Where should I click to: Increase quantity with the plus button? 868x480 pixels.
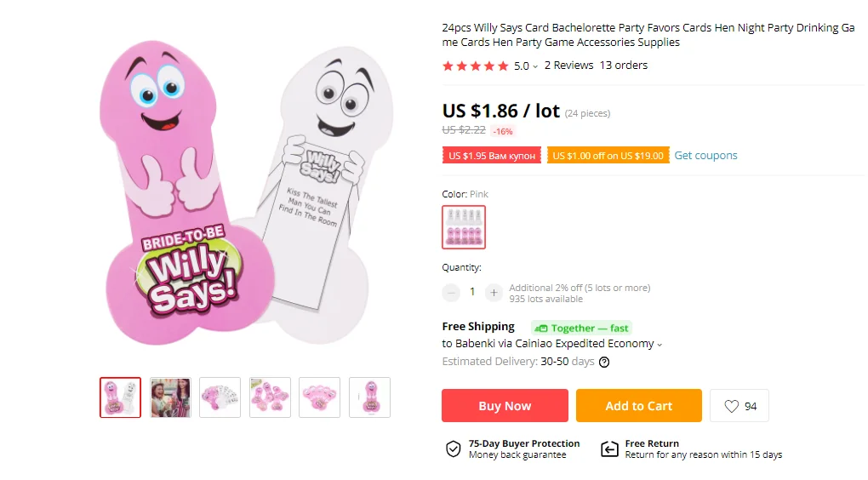click(494, 292)
